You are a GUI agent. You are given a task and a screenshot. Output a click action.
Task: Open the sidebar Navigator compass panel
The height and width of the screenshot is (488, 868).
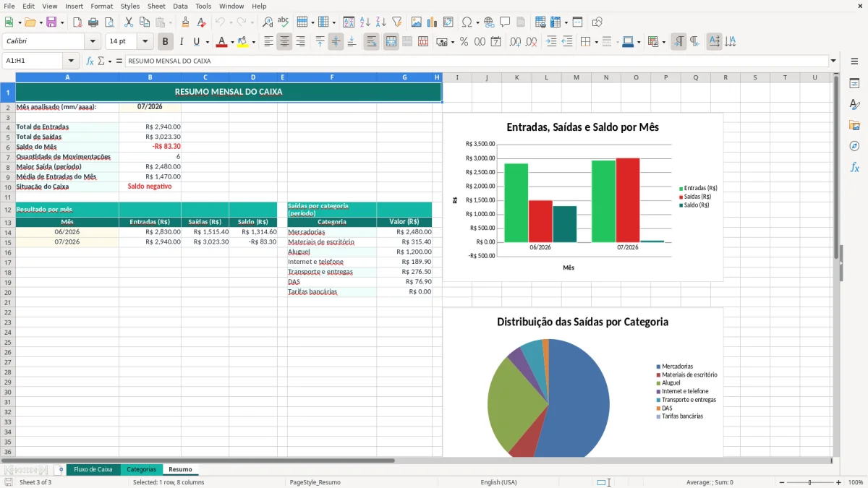tap(854, 146)
